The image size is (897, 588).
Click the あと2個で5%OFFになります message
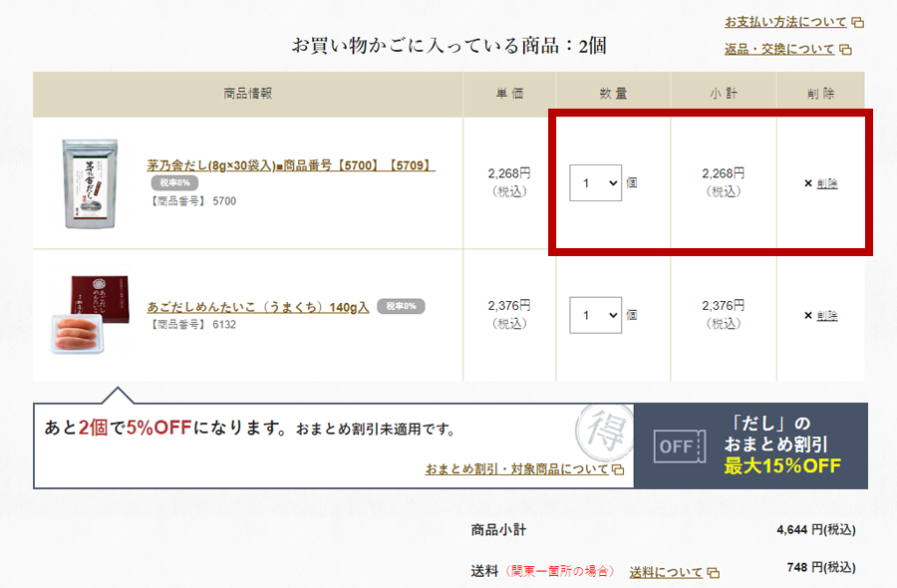166,428
